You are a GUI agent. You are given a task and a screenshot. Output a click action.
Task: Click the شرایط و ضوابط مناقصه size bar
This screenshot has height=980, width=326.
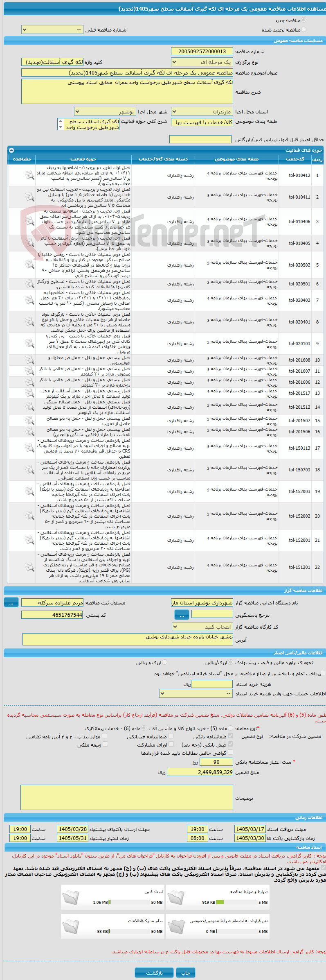(236, 902)
